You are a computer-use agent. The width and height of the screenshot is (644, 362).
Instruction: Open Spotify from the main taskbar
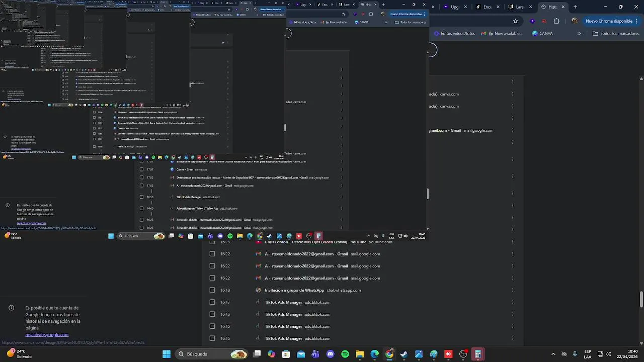[345, 354]
